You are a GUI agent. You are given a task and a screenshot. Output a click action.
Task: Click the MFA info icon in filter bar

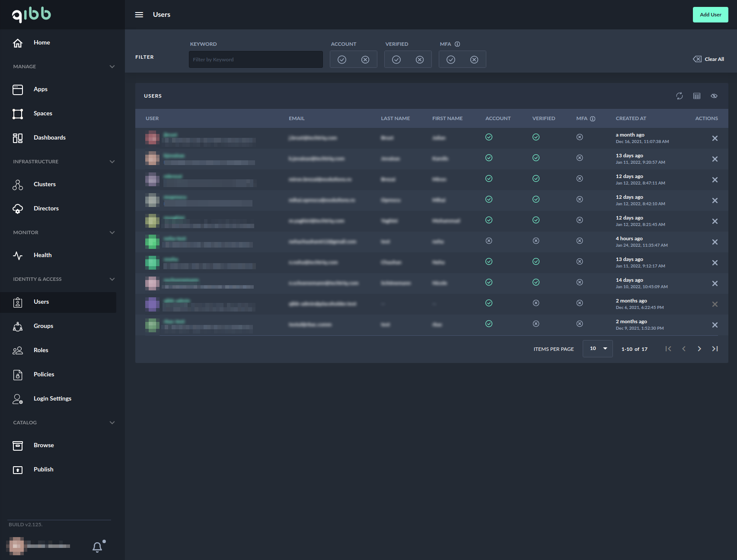coord(457,44)
